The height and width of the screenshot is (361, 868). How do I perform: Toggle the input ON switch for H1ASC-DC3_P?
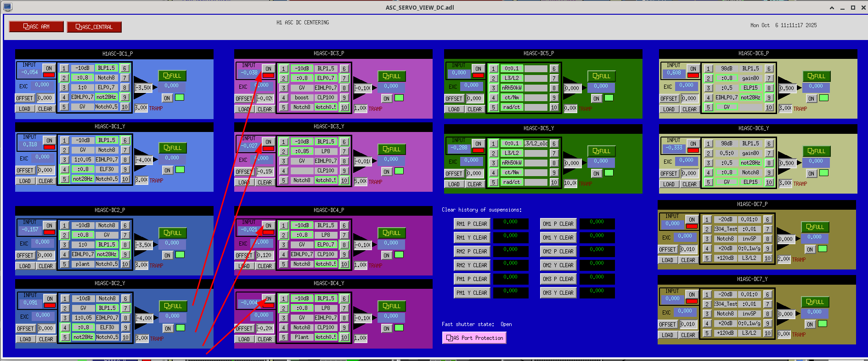coord(268,69)
